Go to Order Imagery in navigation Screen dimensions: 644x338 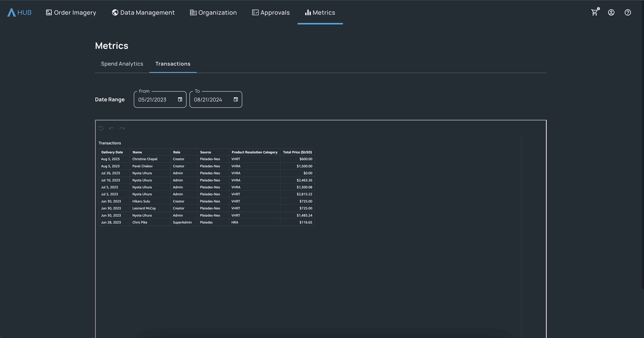tap(71, 12)
